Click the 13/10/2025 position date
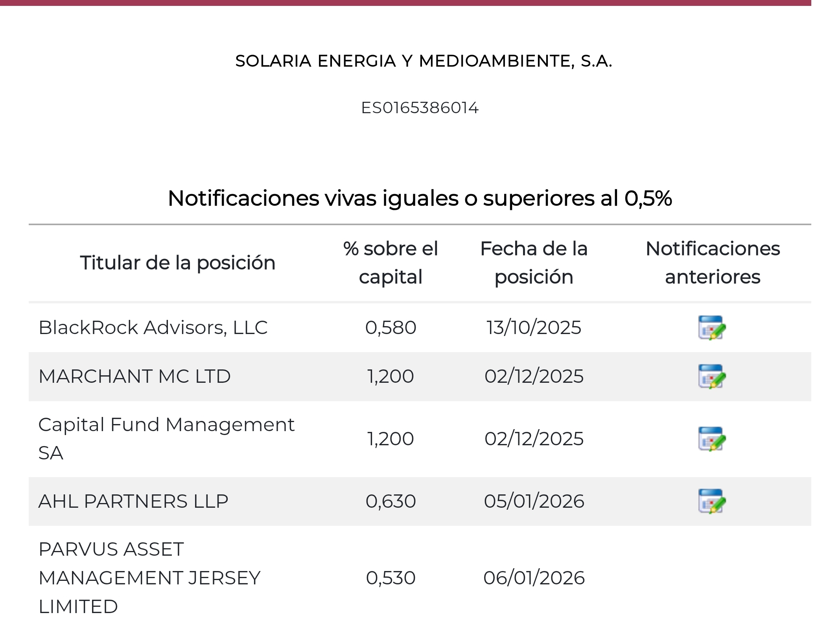This screenshot has height=628, width=840. (x=534, y=327)
